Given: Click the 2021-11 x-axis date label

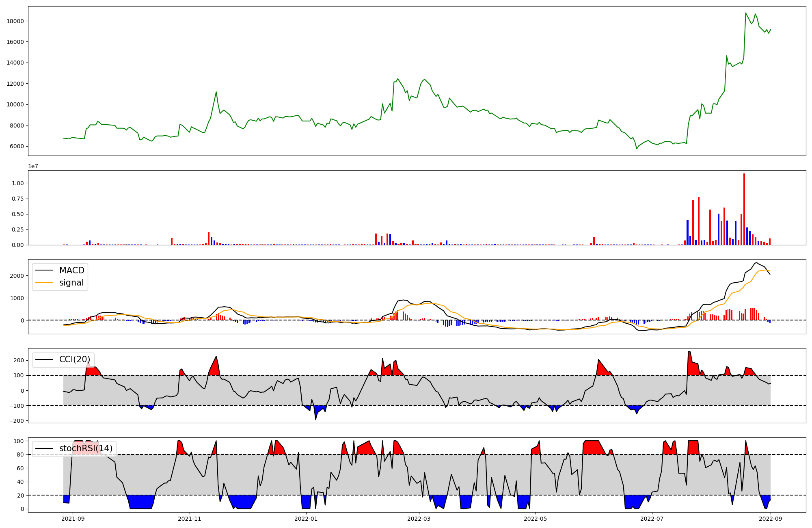Looking at the screenshot, I should click(190, 519).
